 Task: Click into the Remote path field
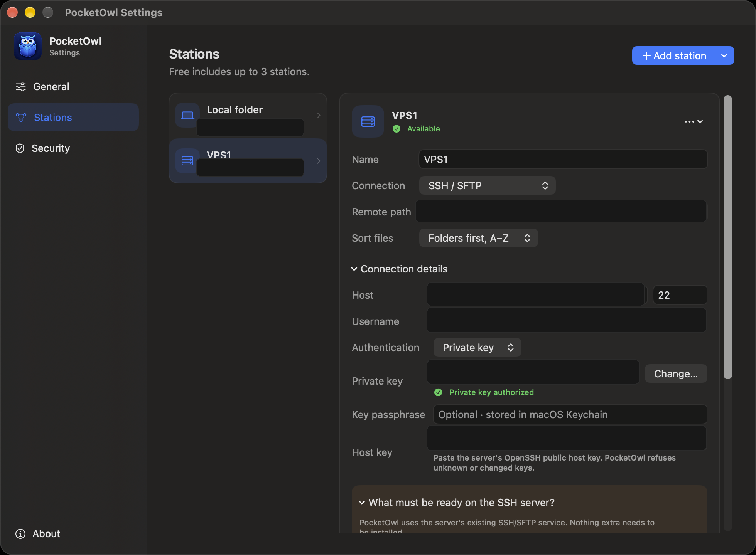click(561, 211)
